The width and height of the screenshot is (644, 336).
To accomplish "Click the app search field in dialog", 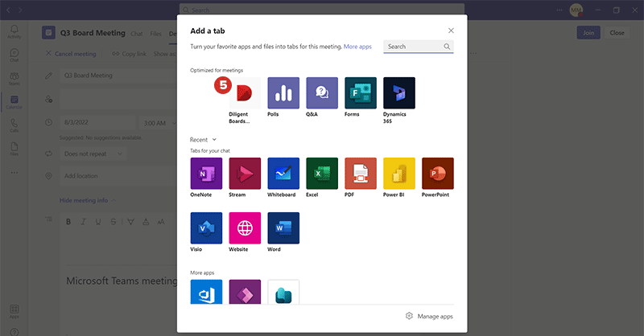I will (414, 47).
